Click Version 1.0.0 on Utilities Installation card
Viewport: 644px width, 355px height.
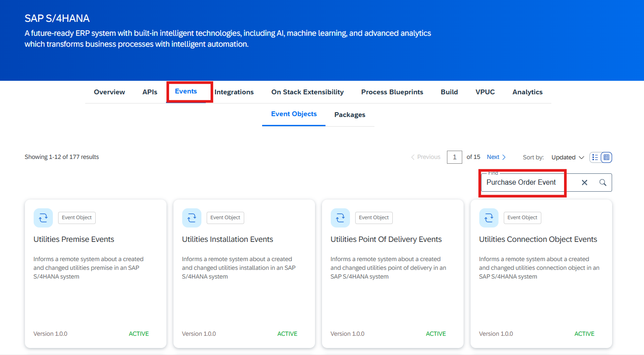tap(199, 334)
